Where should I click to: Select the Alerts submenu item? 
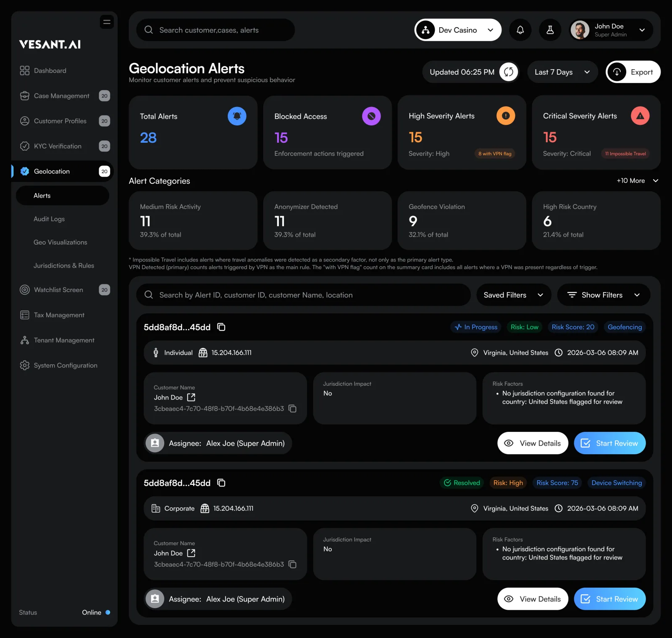pyautogui.click(x=63, y=196)
